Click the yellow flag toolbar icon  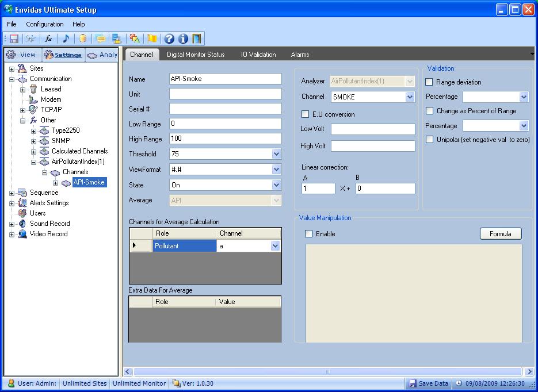tap(152, 39)
